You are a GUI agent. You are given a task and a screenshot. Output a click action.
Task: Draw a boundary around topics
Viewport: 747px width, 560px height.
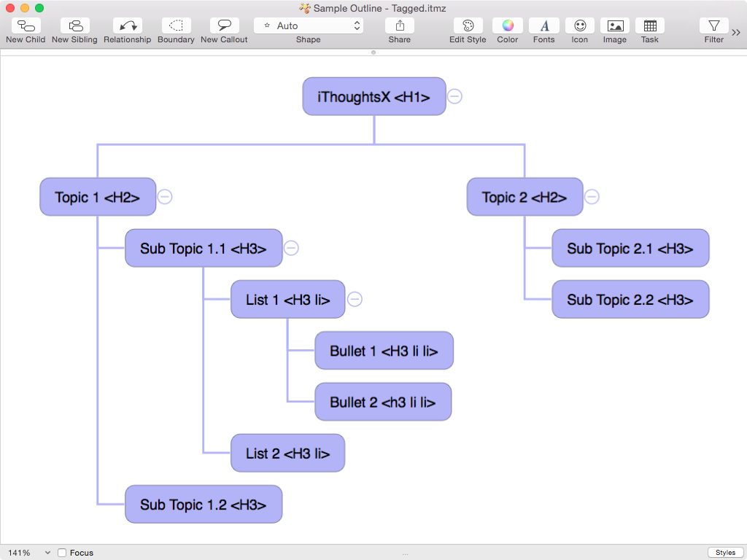click(177, 26)
